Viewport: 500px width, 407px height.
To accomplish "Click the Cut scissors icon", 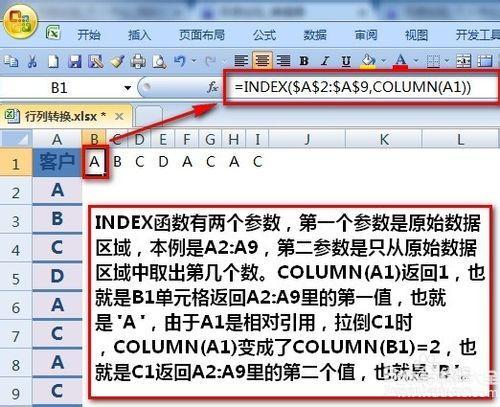I will (x=32, y=61).
